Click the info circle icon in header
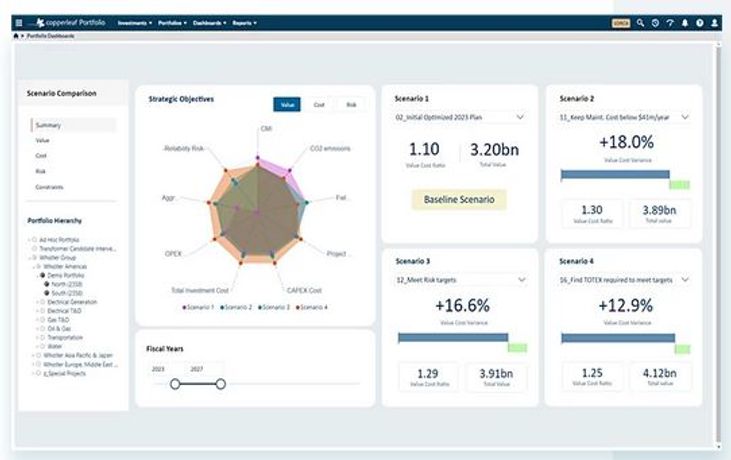 tap(700, 23)
